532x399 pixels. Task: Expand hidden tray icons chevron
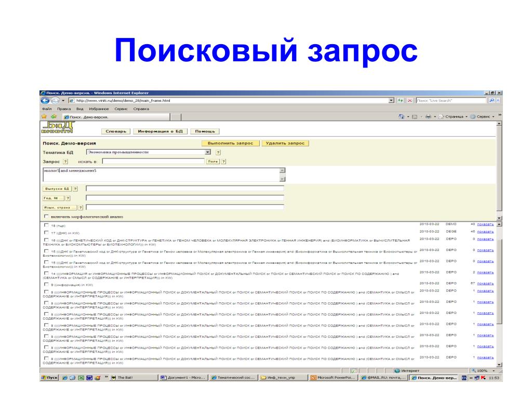click(471, 378)
